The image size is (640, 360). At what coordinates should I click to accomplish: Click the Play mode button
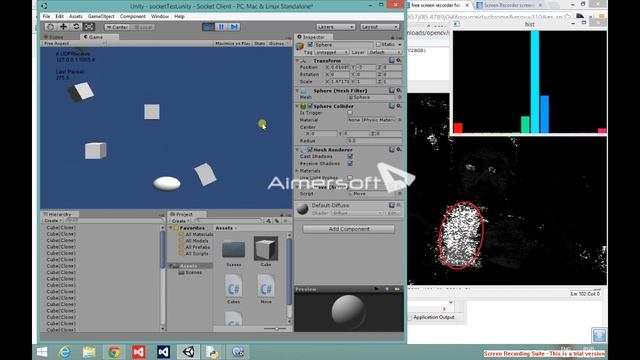208,27
